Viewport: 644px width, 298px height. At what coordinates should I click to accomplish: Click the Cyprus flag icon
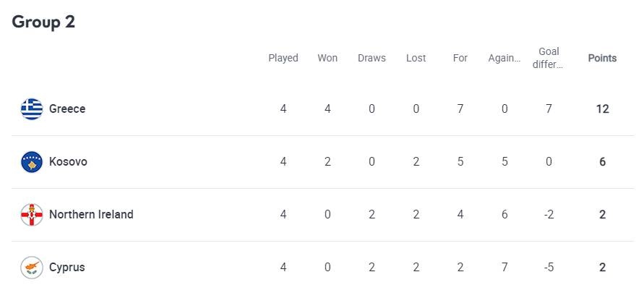32,268
